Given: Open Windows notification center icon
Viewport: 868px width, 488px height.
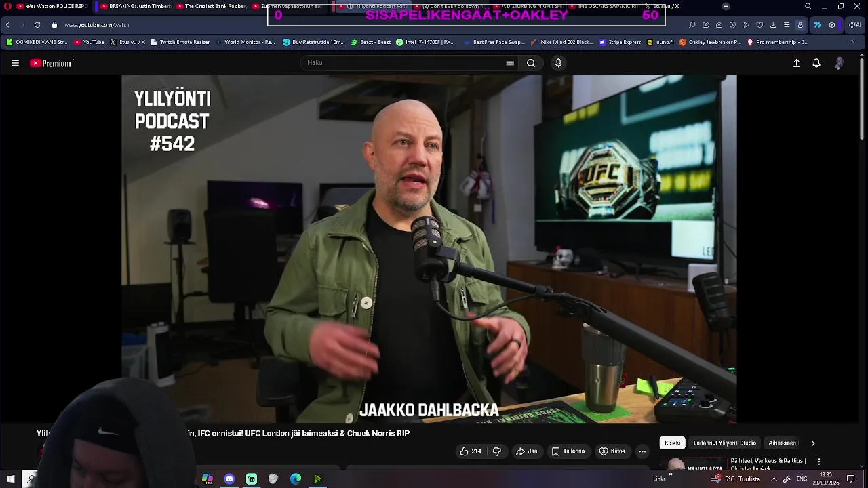Looking at the screenshot, I should (851, 479).
